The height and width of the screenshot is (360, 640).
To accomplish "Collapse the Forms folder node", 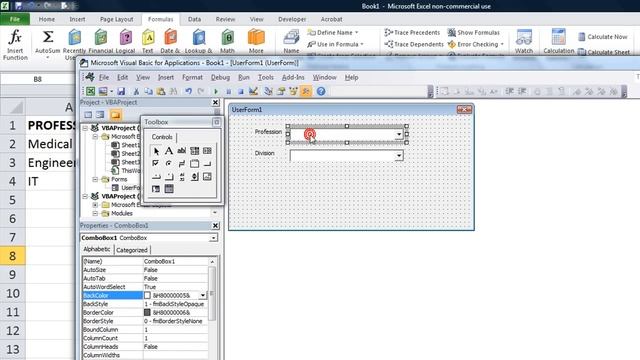I will [x=95, y=179].
